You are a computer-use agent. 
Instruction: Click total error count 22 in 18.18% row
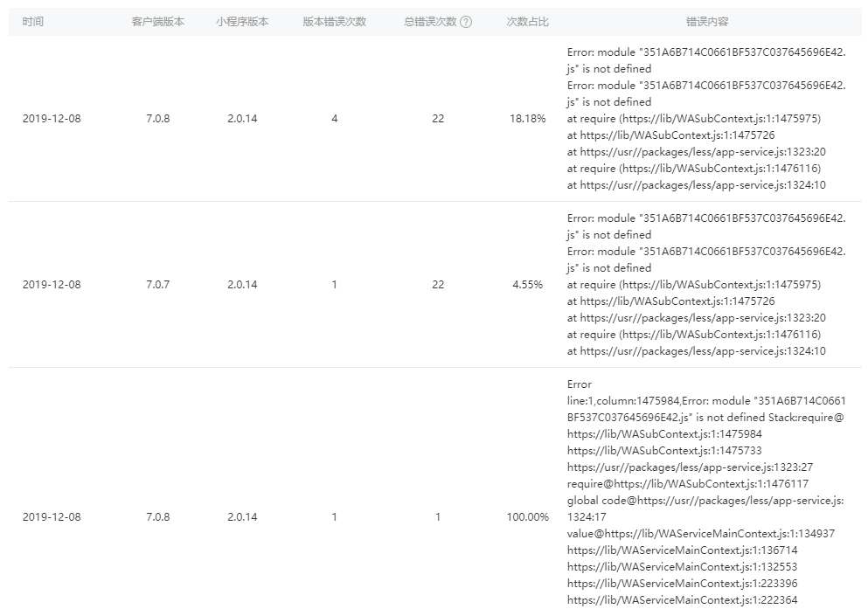coord(438,118)
